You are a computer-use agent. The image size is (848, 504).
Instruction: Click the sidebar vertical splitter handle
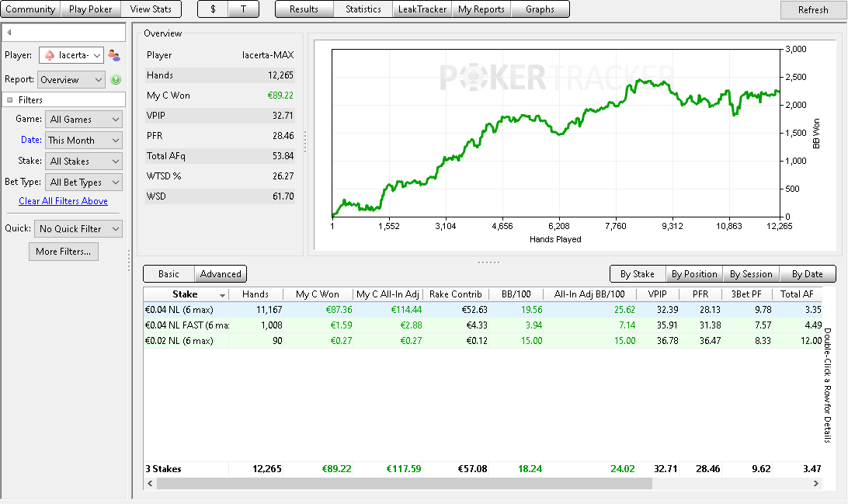(129, 261)
